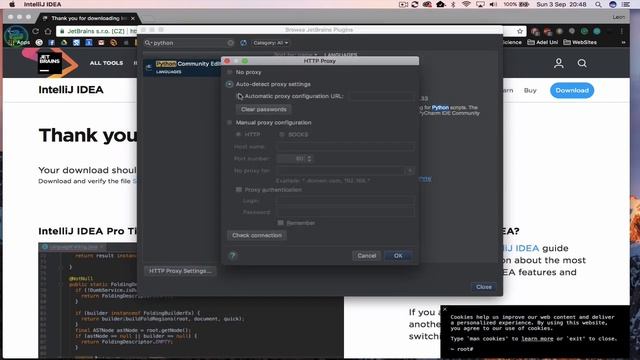Viewport: 640px width, 360px height.
Task: Open the volume control menu icon
Action: coord(493,4)
